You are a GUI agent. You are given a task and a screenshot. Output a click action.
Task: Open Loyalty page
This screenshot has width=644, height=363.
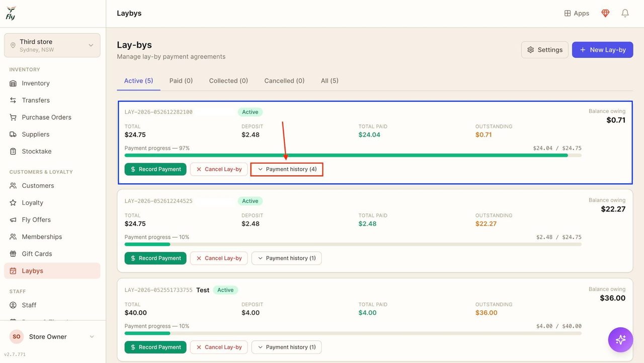(52, 203)
